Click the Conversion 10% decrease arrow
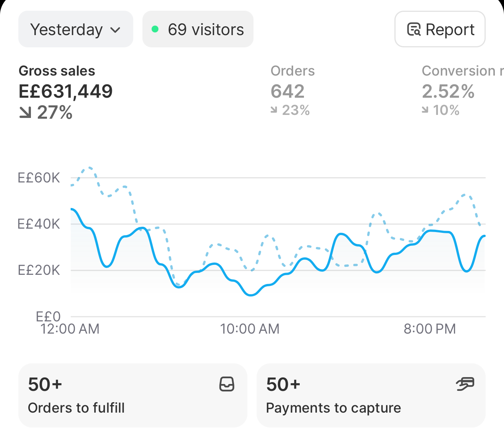 tap(425, 110)
